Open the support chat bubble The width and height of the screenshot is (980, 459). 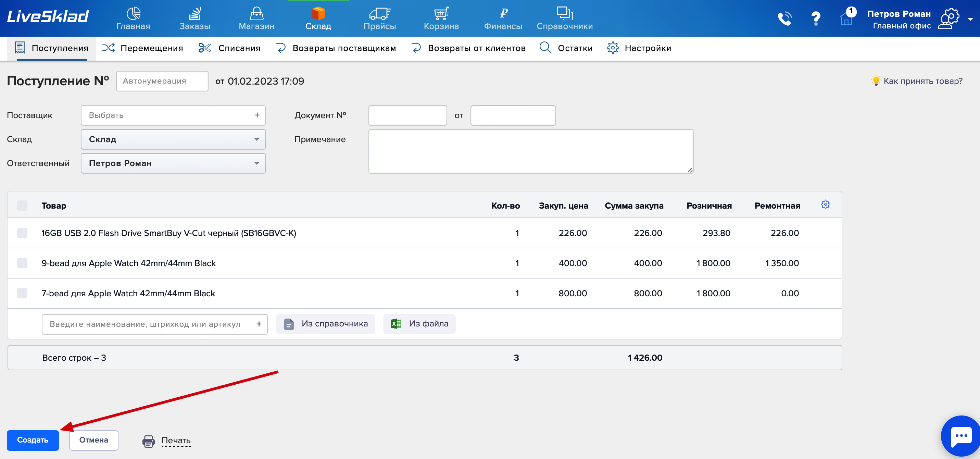[960, 436]
